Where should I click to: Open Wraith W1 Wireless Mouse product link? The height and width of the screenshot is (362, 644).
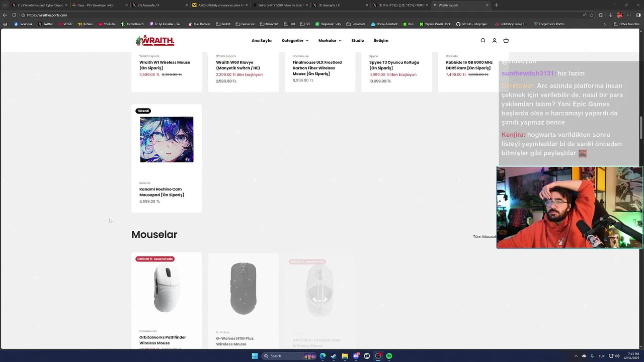pyautogui.click(x=165, y=65)
